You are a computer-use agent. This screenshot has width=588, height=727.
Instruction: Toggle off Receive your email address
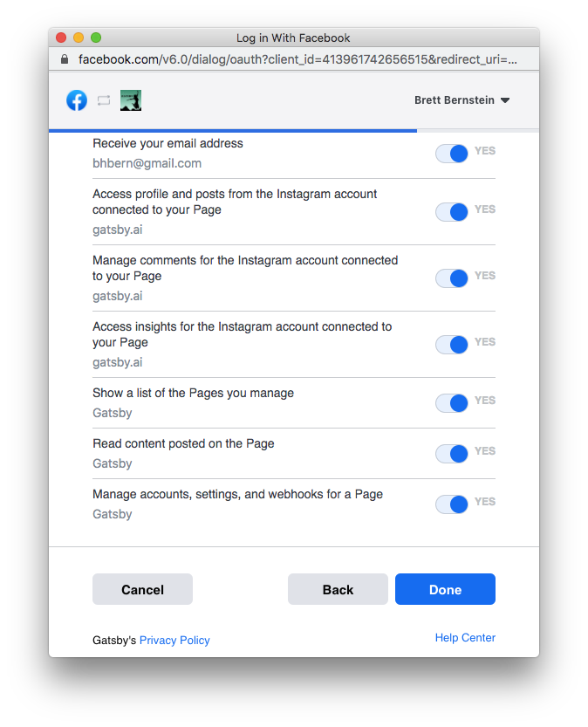[452, 154]
